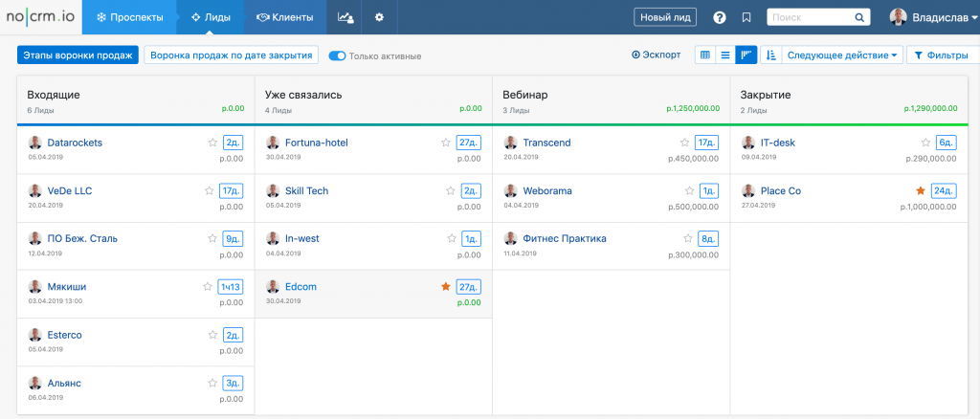Click in the Поиск search field
Screen dimensions: 980x419
coord(810,17)
